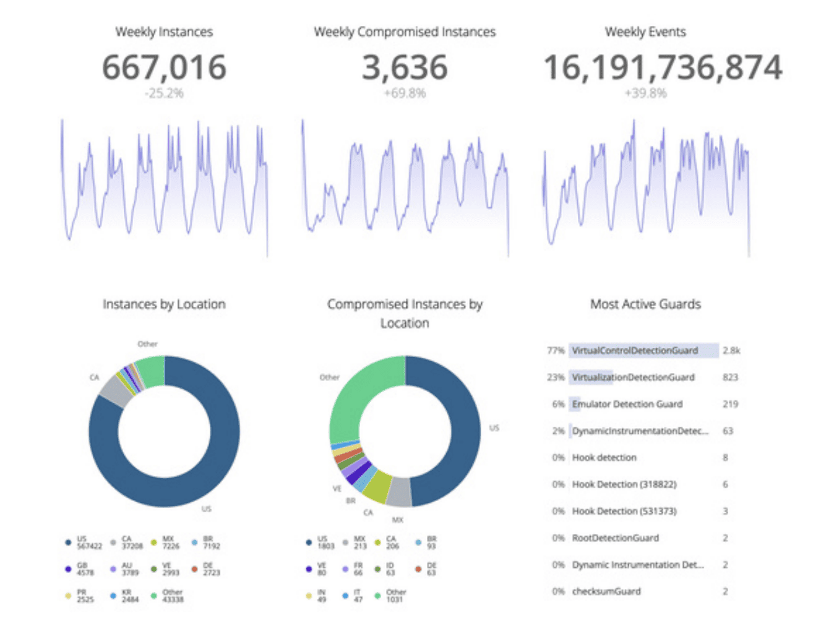Click the Most Active Guards title
This screenshot has height=644, width=834.
(x=645, y=304)
